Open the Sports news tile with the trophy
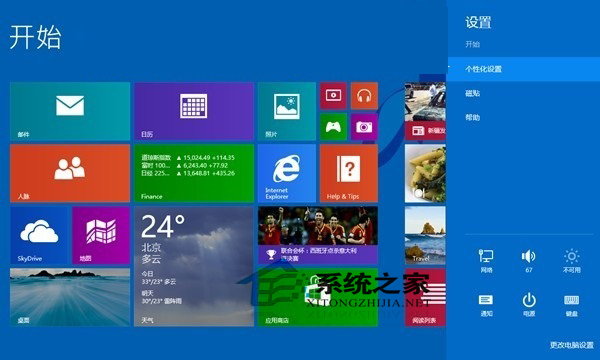The height and width of the screenshot is (360, 600). pyautogui.click(x=318, y=235)
